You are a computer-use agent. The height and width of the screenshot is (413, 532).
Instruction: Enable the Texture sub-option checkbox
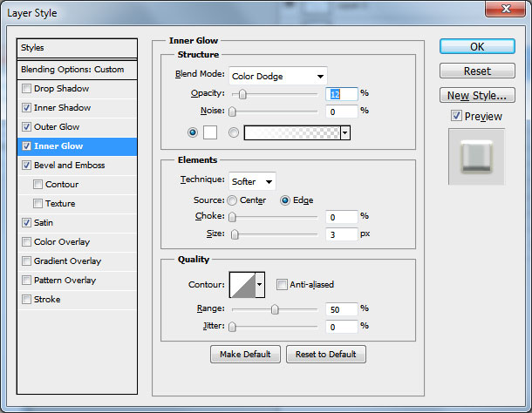(38, 203)
